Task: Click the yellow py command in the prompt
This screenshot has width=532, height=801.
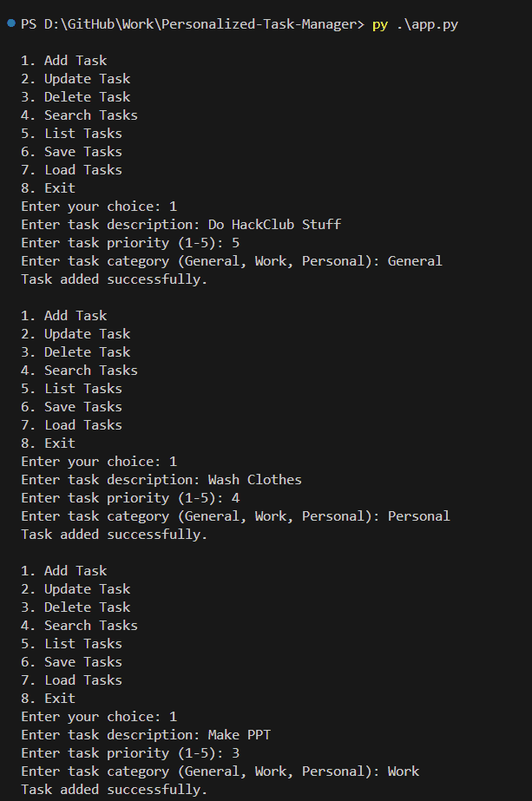Action: pyautogui.click(x=379, y=24)
